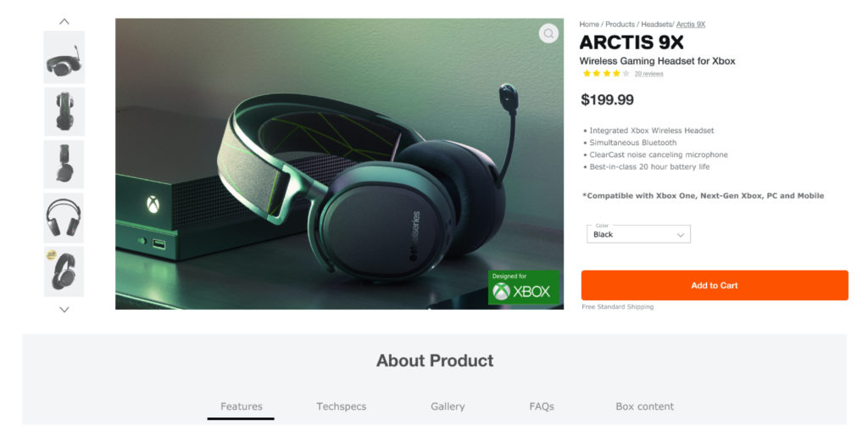Select the second headset thumbnail
The height and width of the screenshot is (447, 868).
(x=64, y=111)
